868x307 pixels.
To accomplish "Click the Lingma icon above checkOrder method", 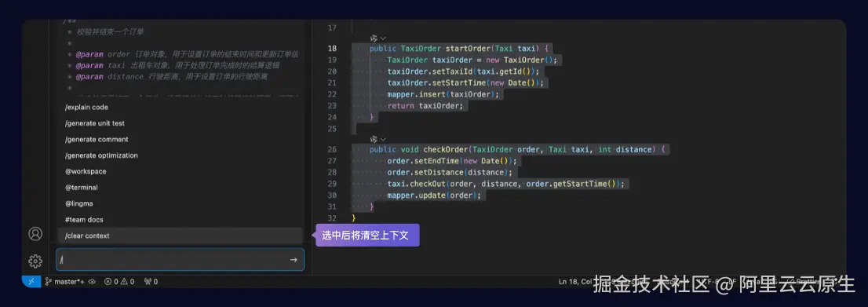I will pos(374,139).
